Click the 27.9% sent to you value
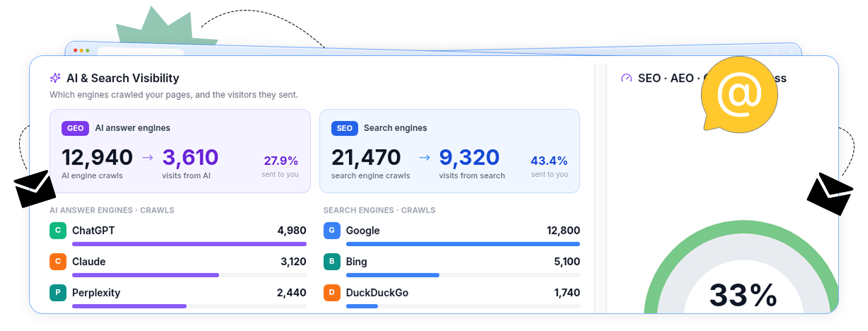This screenshot has width=868, height=331. 281,160
